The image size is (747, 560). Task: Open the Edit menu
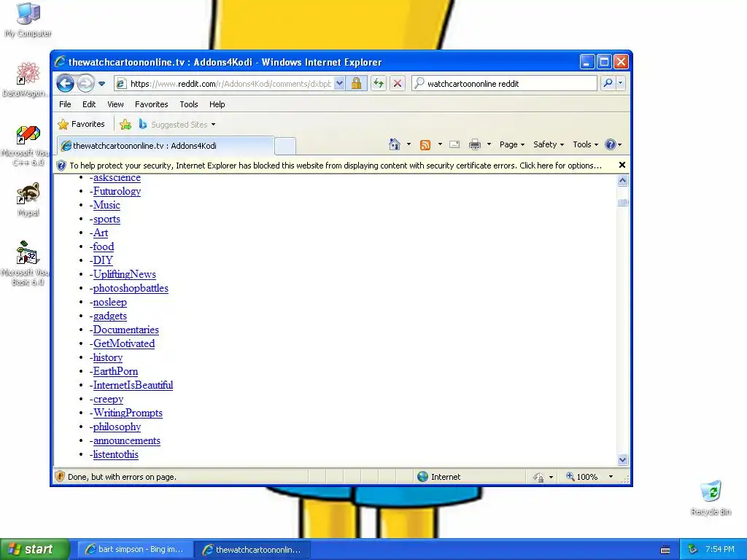tap(88, 104)
